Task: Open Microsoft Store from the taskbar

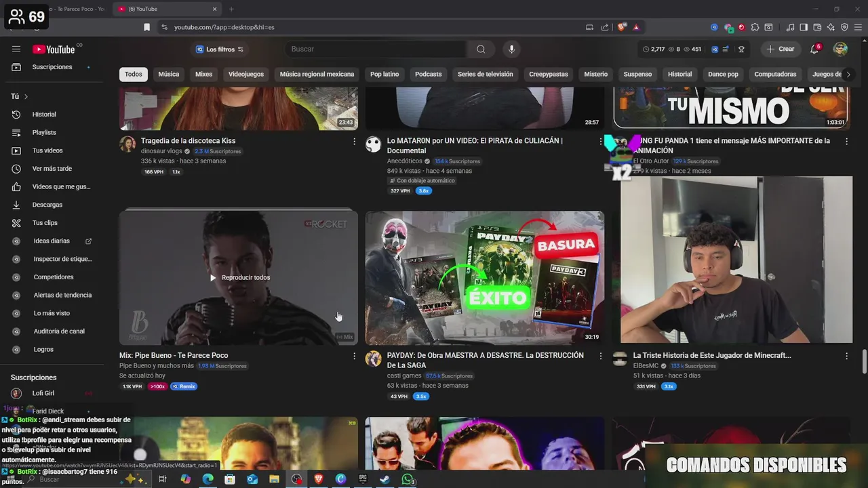Action: [x=230, y=479]
